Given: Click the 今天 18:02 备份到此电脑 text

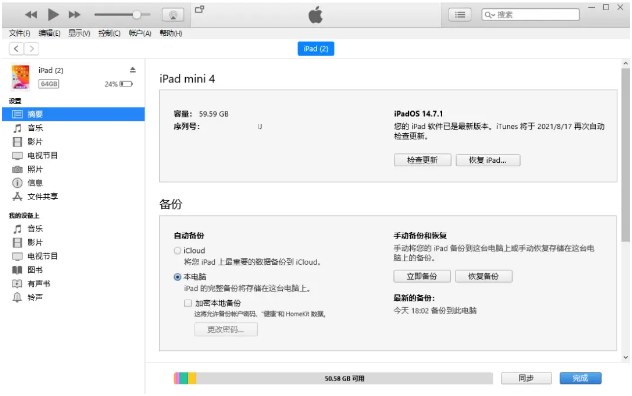Looking at the screenshot, I should point(435,311).
